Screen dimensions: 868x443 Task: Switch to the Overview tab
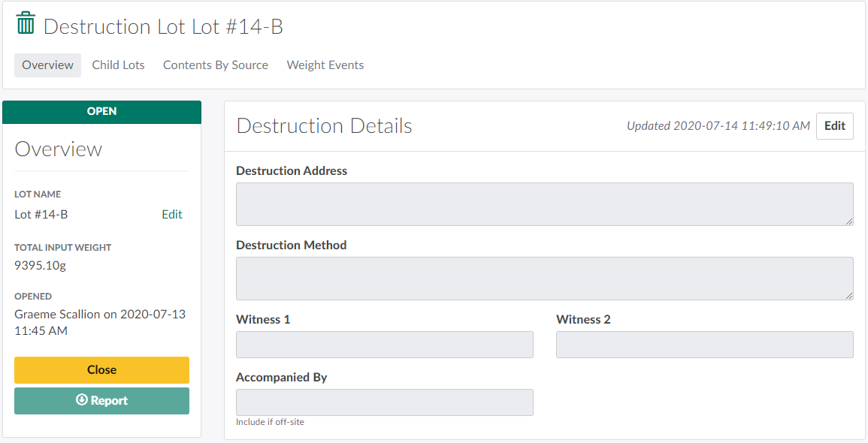[47, 65]
